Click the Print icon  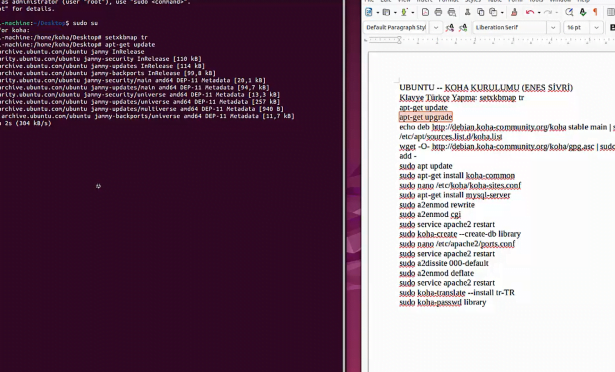(x=438, y=13)
